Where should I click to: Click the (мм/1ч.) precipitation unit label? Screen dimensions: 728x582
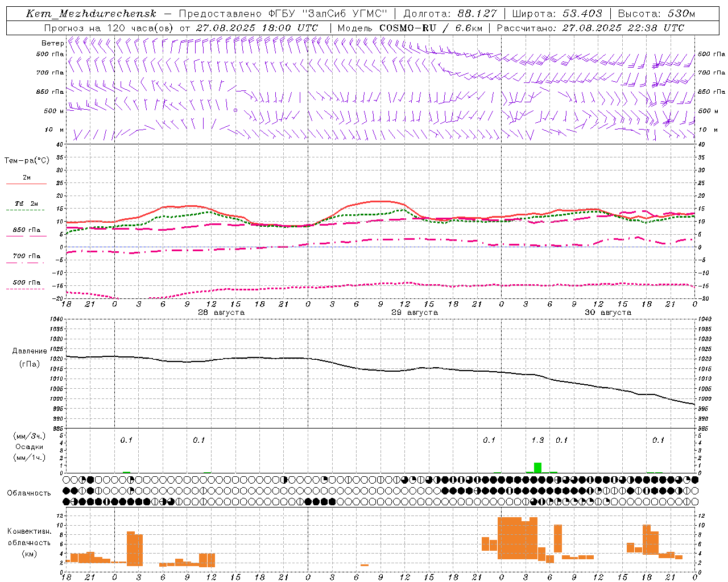pyautogui.click(x=30, y=457)
